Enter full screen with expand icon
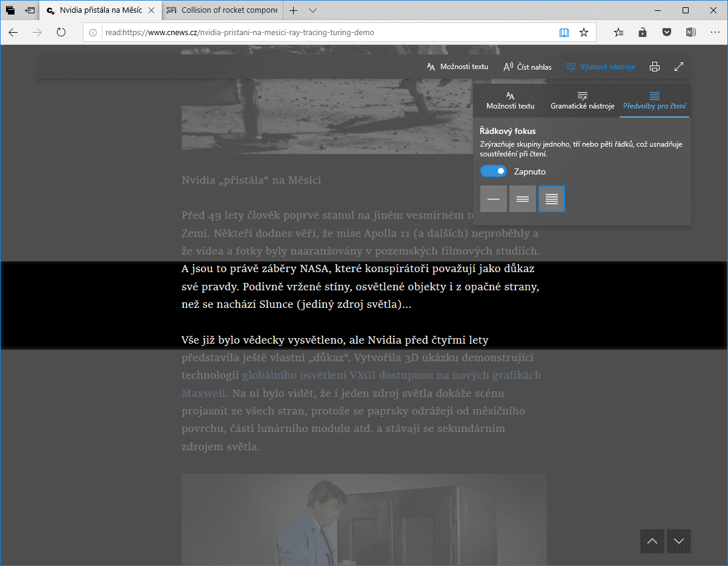Screen dimensions: 728x566 pos(679,67)
